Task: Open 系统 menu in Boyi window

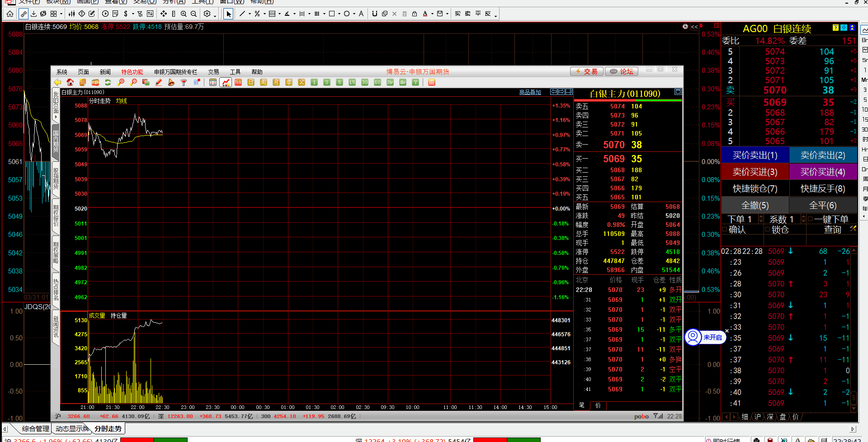Action: (x=62, y=72)
